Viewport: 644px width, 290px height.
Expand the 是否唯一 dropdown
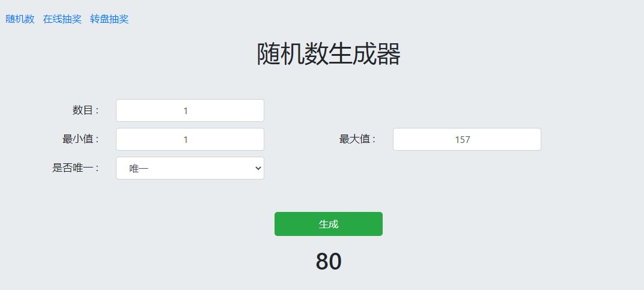click(190, 168)
